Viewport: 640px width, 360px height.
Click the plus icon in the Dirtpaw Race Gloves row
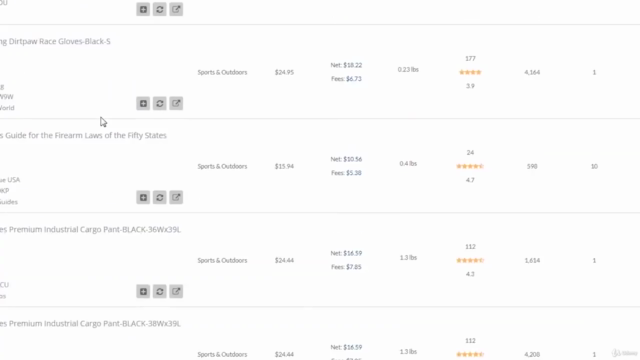pos(143,103)
